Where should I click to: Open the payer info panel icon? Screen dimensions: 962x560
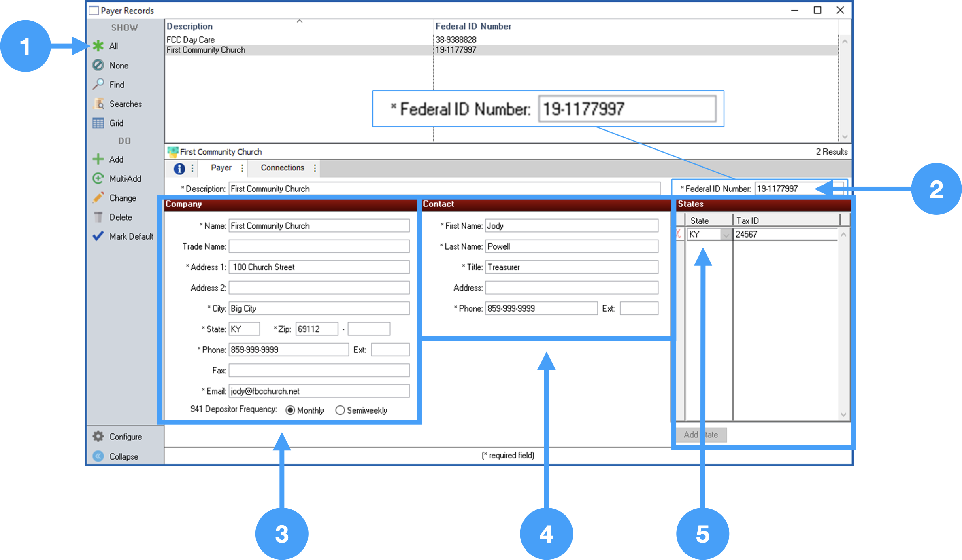[x=180, y=168]
